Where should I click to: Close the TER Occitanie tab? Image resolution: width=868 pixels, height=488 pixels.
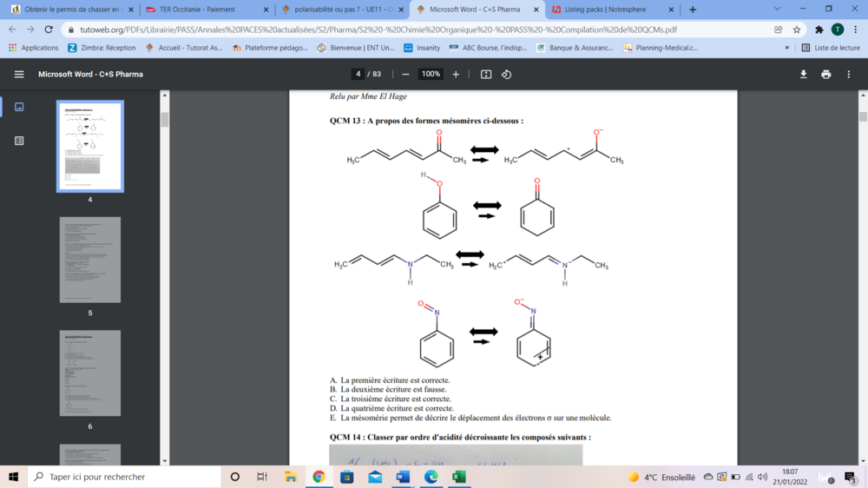(x=266, y=10)
